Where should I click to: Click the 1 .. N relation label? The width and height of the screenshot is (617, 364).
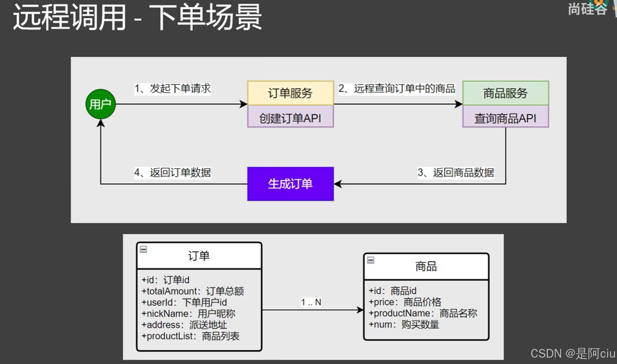pyautogui.click(x=311, y=302)
